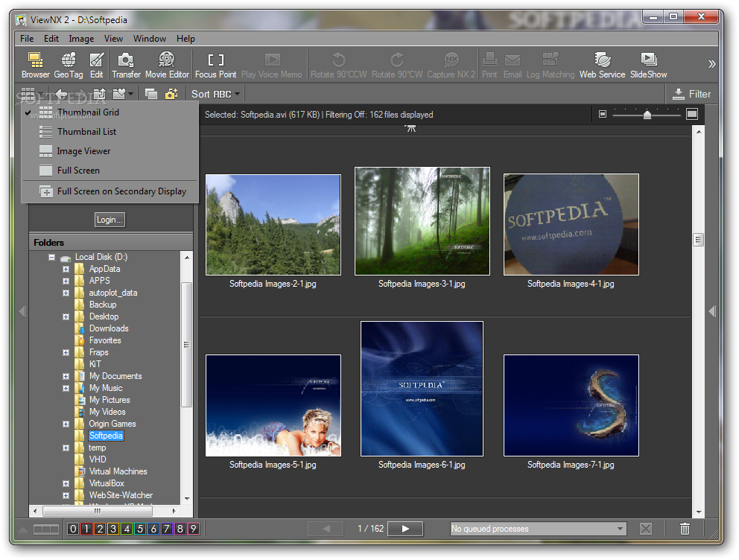The height and width of the screenshot is (560, 739).
Task: Expand the AppData folder node
Action: [66, 270]
